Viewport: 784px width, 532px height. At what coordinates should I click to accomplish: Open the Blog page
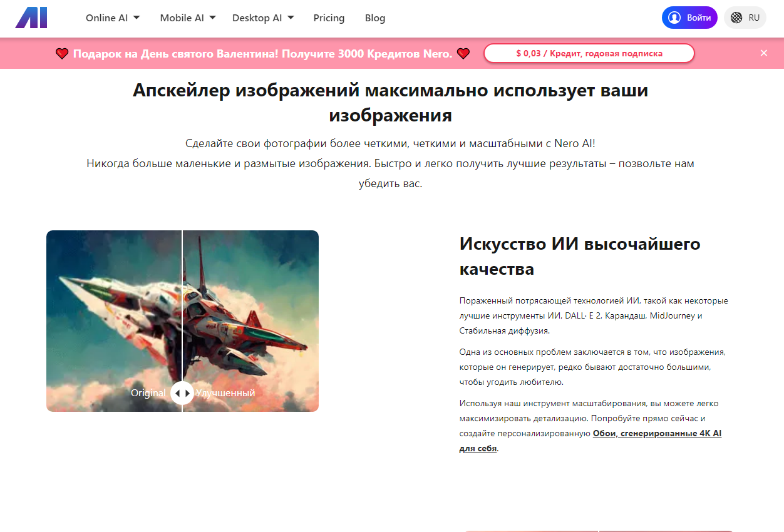coord(375,18)
